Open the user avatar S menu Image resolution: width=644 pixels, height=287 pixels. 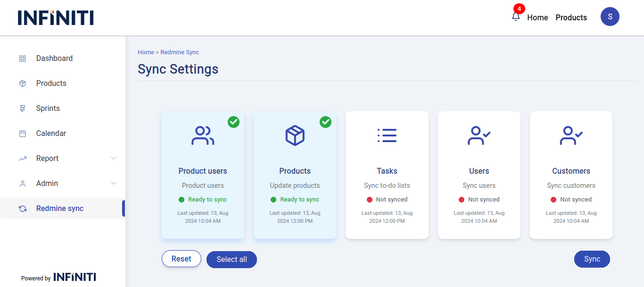pyautogui.click(x=610, y=17)
